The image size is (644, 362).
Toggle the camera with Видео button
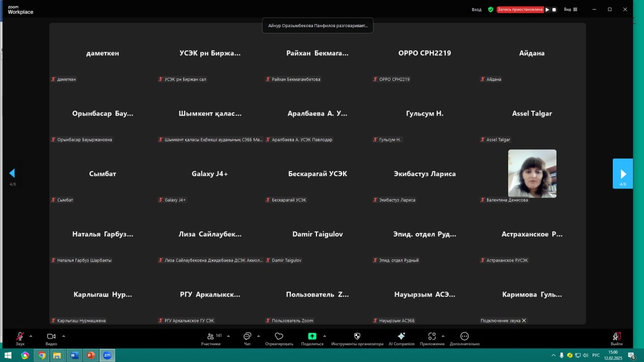coord(51,336)
